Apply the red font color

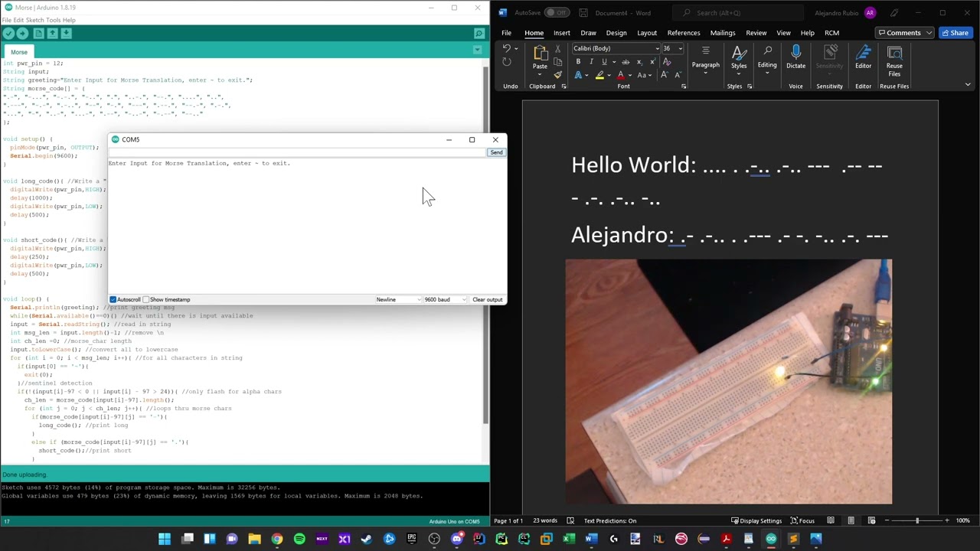click(x=621, y=75)
